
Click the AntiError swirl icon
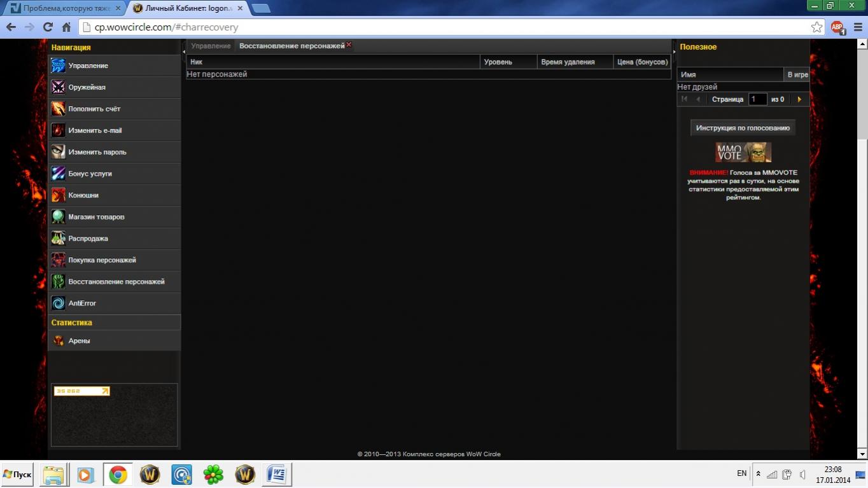[59, 303]
